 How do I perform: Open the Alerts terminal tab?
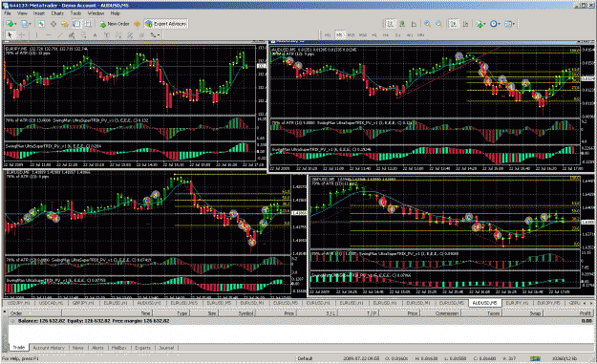(97, 348)
